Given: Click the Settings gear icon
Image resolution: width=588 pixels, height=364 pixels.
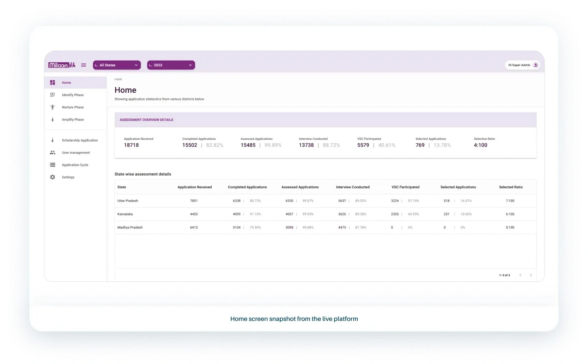Looking at the screenshot, I should click(52, 177).
